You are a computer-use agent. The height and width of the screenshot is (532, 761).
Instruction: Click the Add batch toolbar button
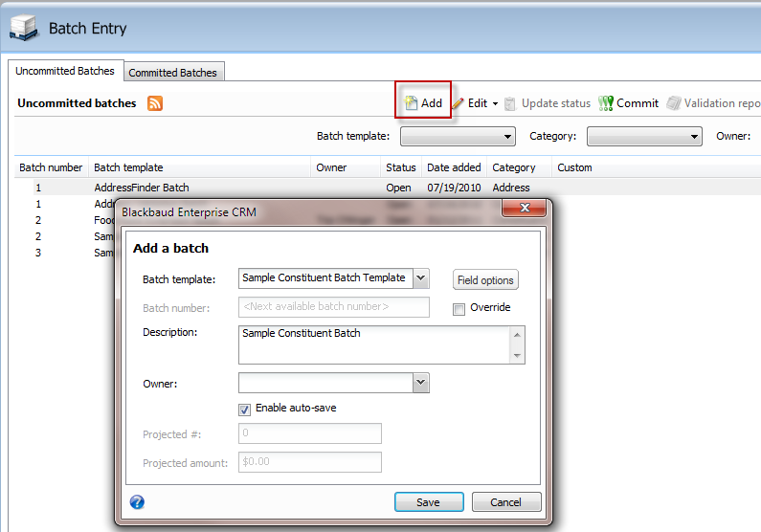[x=423, y=102]
